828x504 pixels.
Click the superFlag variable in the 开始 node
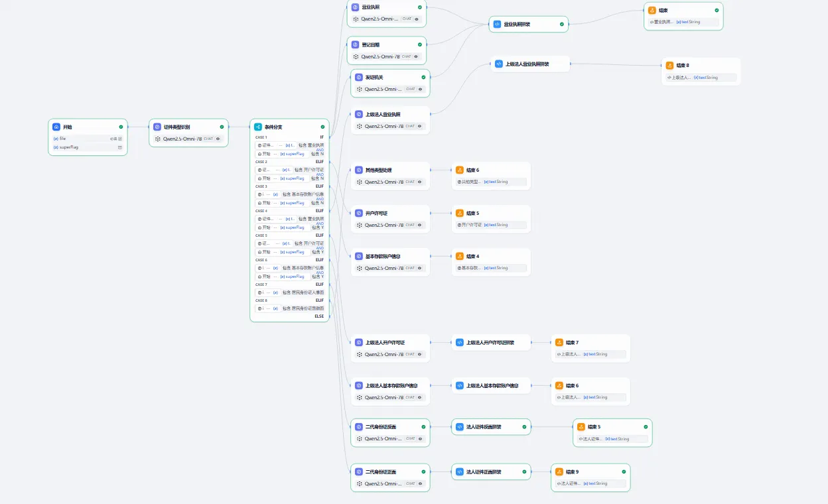pos(69,147)
